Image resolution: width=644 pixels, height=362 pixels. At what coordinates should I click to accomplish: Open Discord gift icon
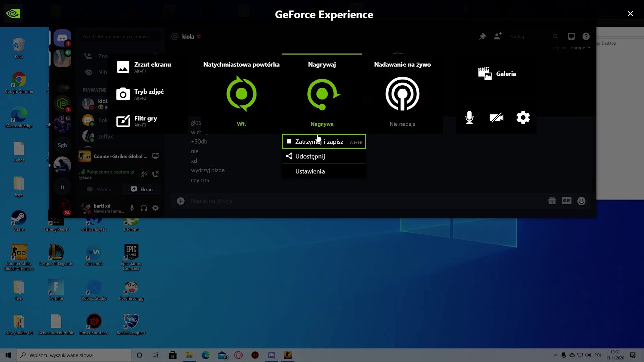tap(552, 201)
